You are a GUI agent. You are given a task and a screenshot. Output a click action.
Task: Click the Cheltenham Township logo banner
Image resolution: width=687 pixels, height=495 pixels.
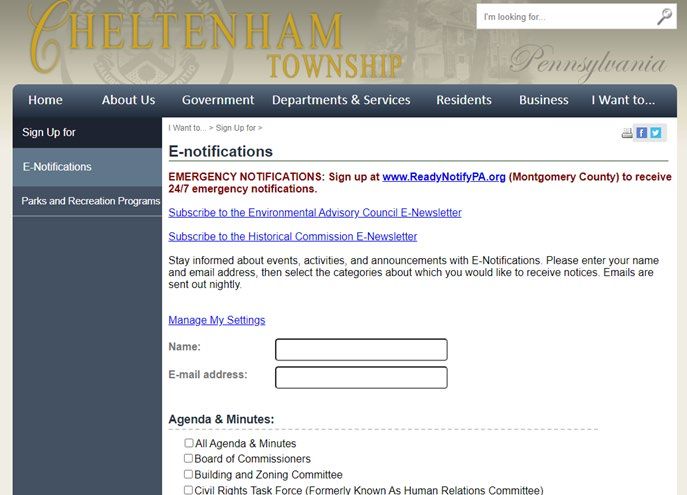[x=217, y=42]
